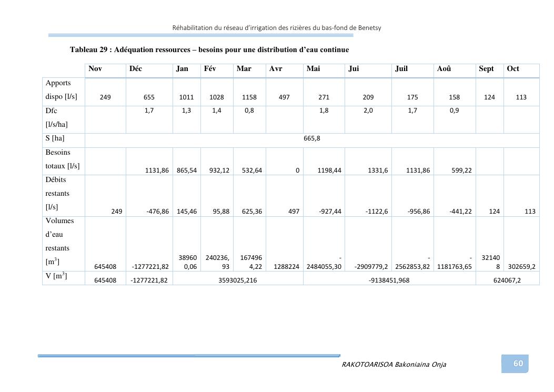Click the Besoins totaux row label
554x392 pixels.
point(62,159)
